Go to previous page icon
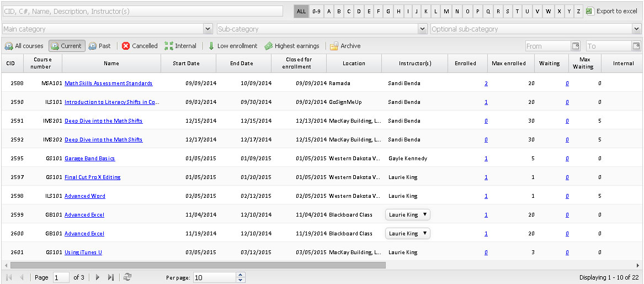This screenshot has width=644, height=284. pos(22,277)
